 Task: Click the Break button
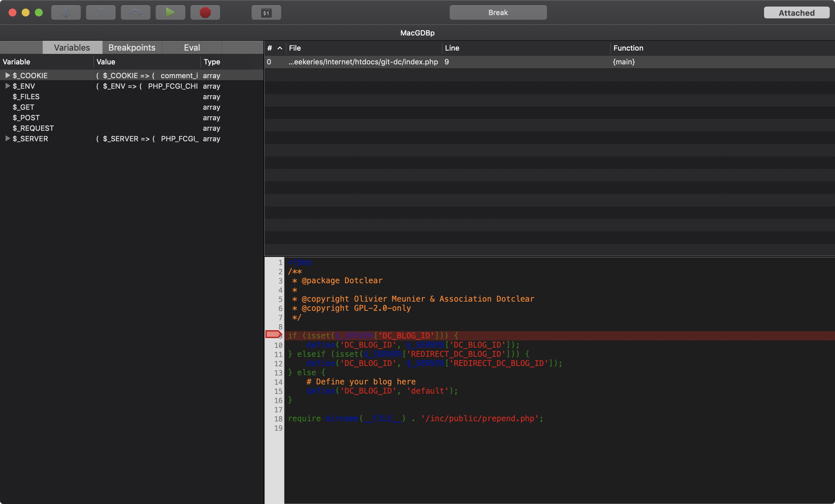(x=498, y=12)
